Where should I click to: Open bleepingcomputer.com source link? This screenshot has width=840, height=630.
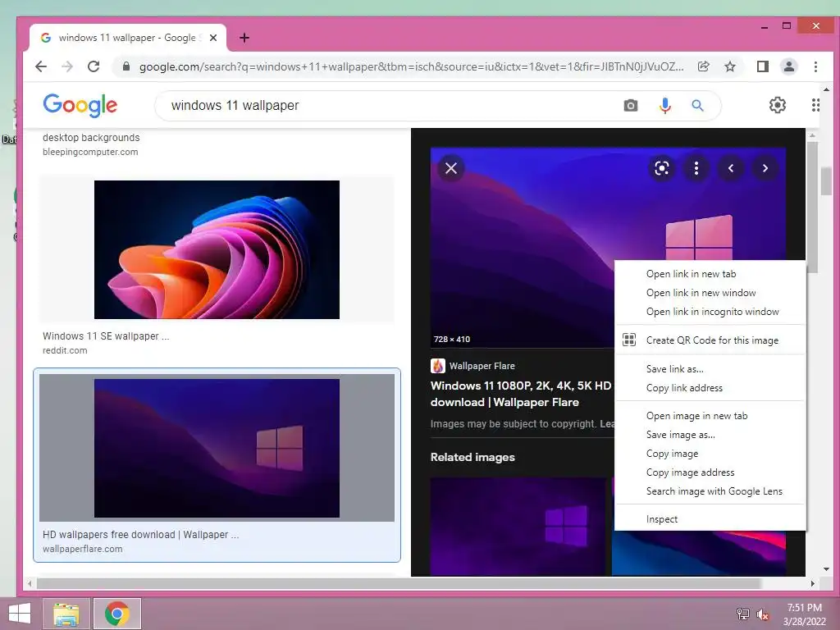coord(90,152)
